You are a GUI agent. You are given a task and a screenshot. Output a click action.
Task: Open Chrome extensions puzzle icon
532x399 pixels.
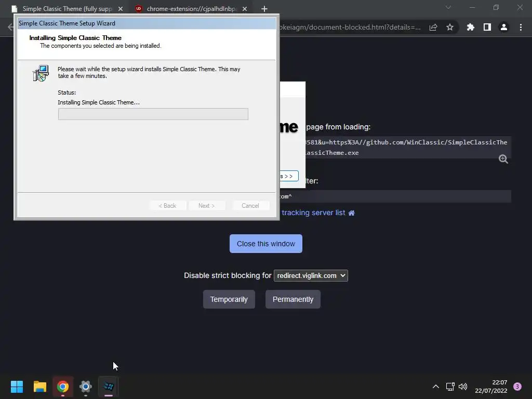click(x=471, y=27)
